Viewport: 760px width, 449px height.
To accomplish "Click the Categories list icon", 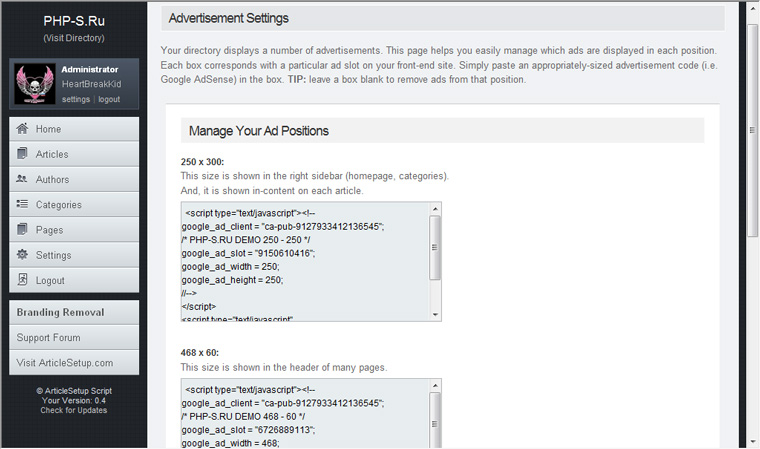I will tap(22, 204).
